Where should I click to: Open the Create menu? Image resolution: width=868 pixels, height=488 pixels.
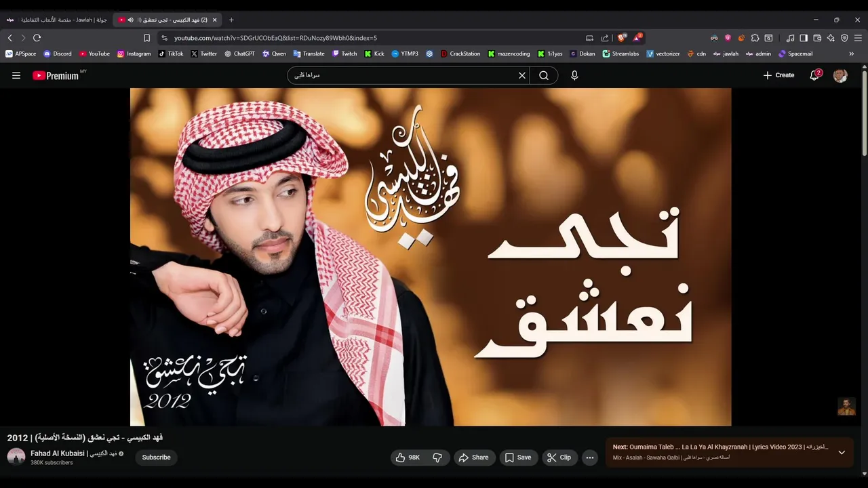[x=778, y=75]
